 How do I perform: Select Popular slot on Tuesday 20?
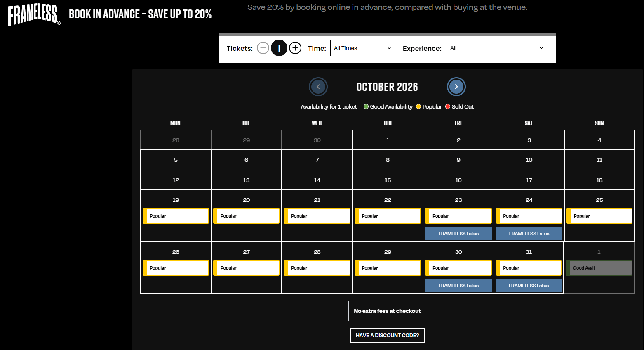pyautogui.click(x=247, y=216)
